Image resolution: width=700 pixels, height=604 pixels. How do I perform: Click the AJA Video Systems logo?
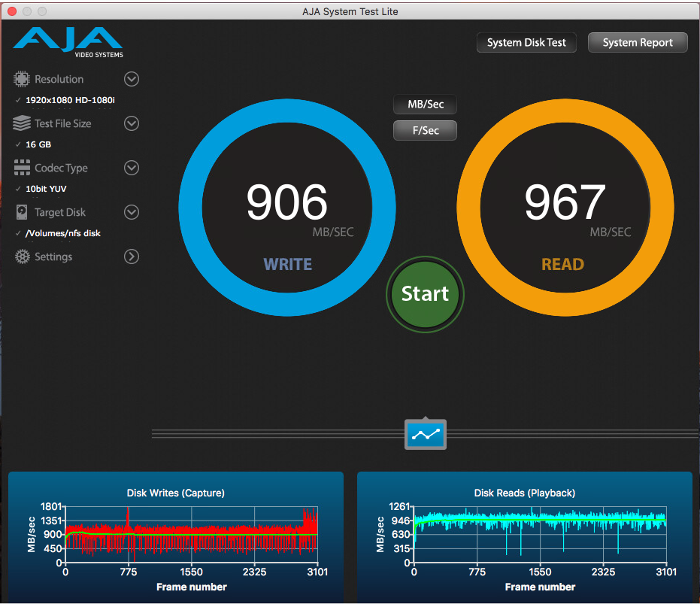click(x=68, y=42)
